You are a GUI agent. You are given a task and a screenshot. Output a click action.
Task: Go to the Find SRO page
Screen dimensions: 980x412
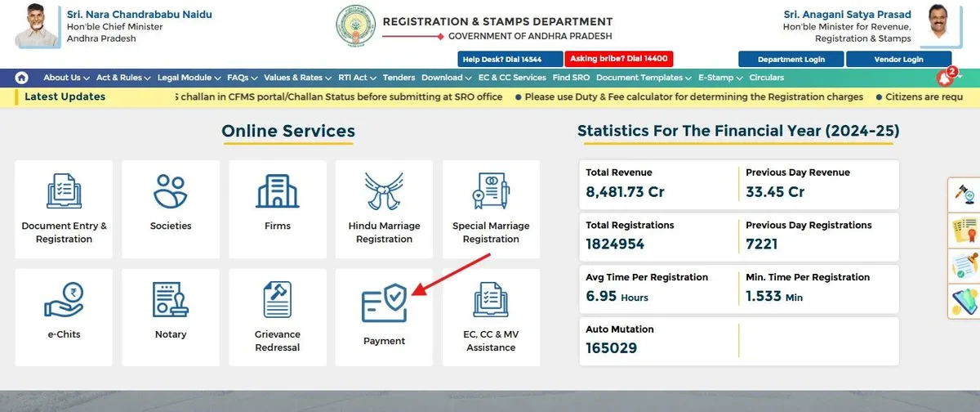click(571, 78)
